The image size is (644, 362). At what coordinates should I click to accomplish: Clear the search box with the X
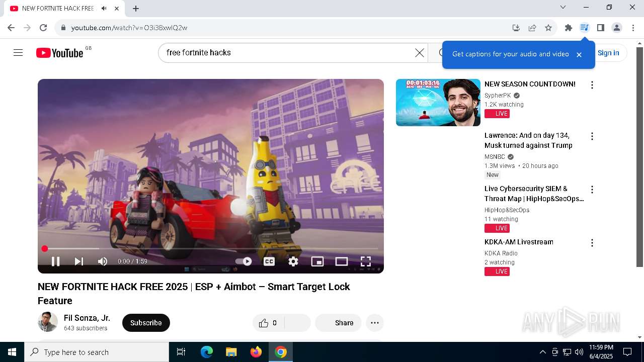click(420, 53)
